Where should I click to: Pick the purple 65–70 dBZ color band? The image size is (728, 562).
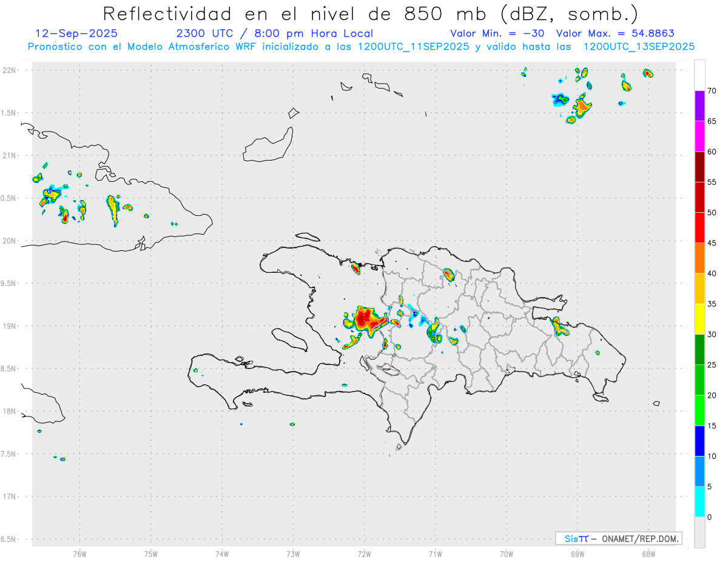click(x=699, y=106)
